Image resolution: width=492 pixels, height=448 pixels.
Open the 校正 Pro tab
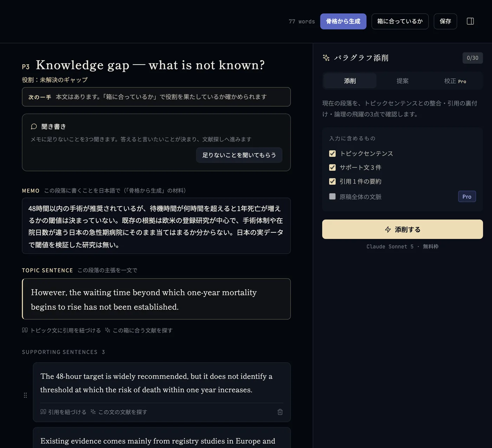tap(455, 81)
